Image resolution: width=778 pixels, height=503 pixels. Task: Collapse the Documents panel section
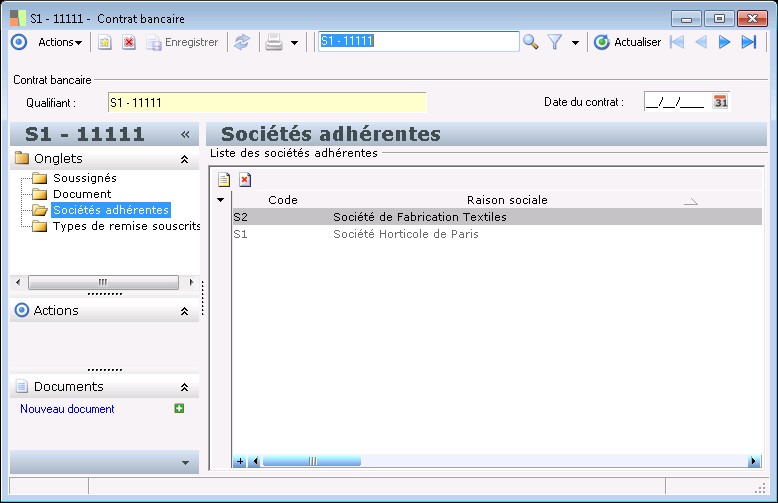(184, 387)
